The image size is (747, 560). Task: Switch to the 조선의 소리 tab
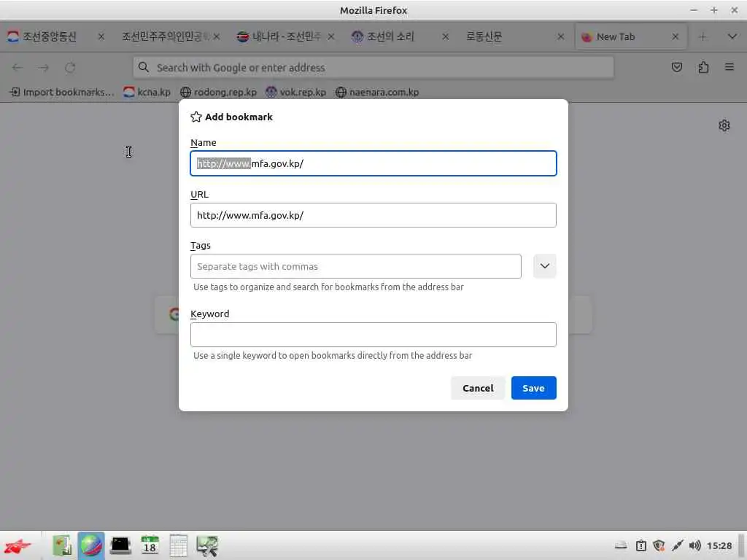point(390,36)
